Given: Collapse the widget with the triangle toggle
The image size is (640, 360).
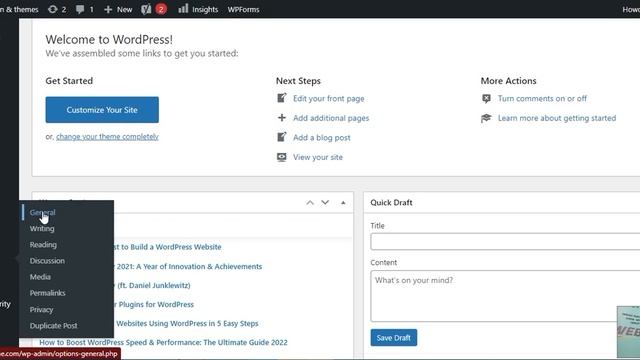Looking at the screenshot, I should click(x=343, y=202).
